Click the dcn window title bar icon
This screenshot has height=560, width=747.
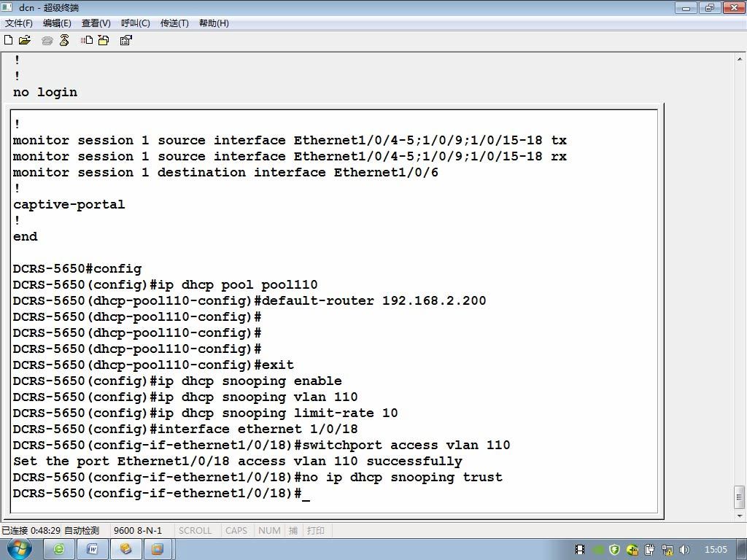7,7
